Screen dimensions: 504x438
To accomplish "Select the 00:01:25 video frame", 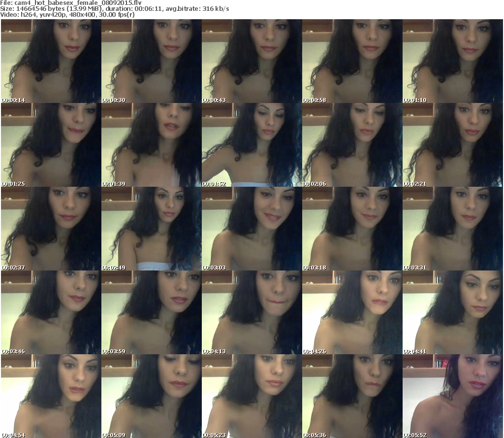I will point(51,145).
